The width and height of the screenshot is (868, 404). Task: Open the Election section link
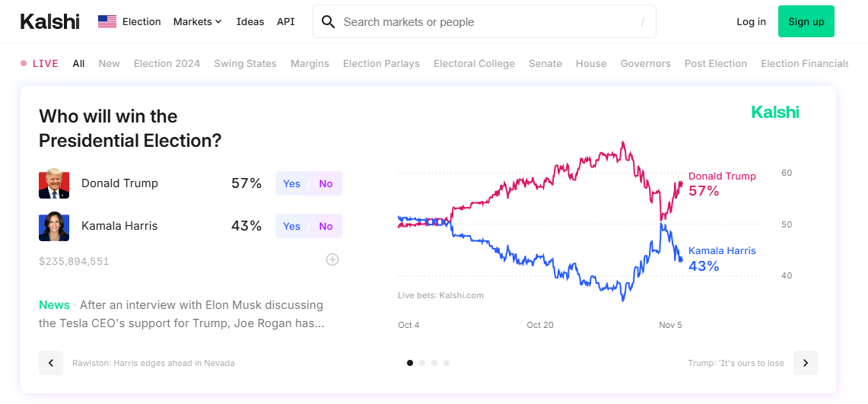tap(141, 21)
